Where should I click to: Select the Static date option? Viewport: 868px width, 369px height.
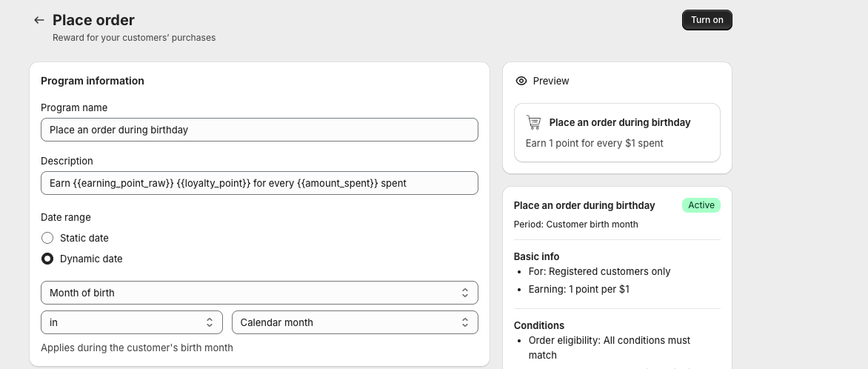pos(47,238)
